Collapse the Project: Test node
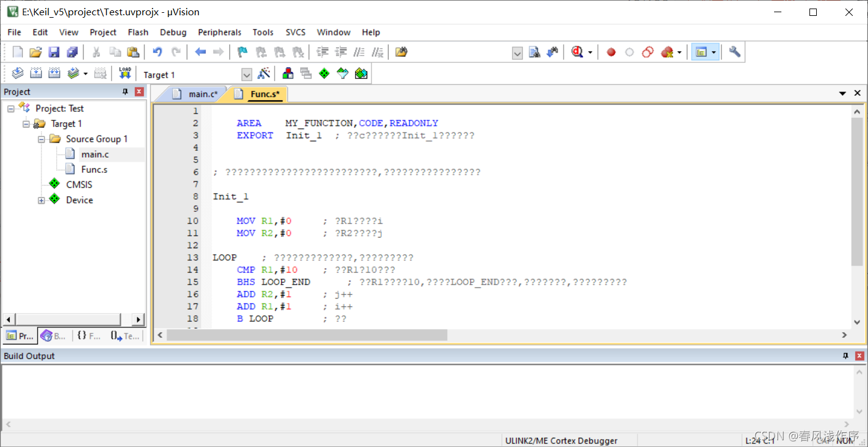 tap(11, 109)
